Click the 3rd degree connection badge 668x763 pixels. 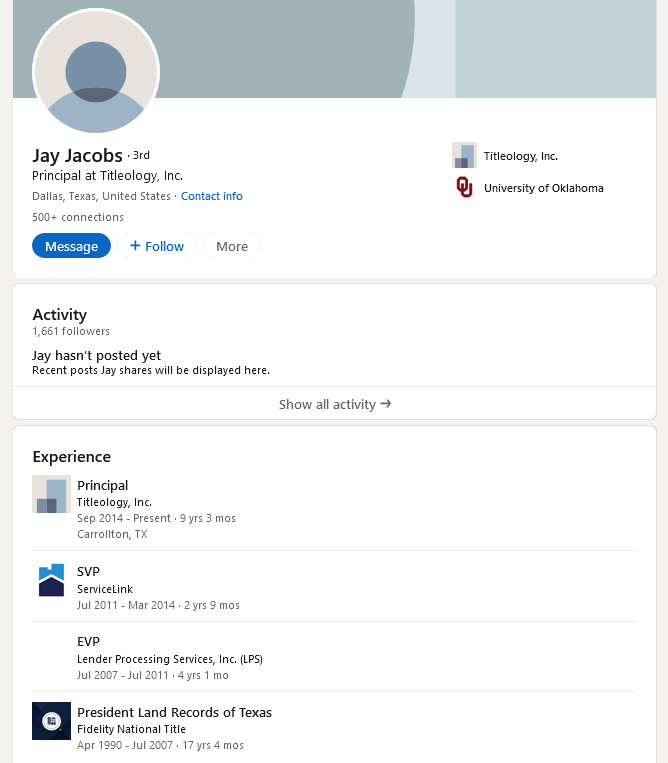[x=141, y=155]
